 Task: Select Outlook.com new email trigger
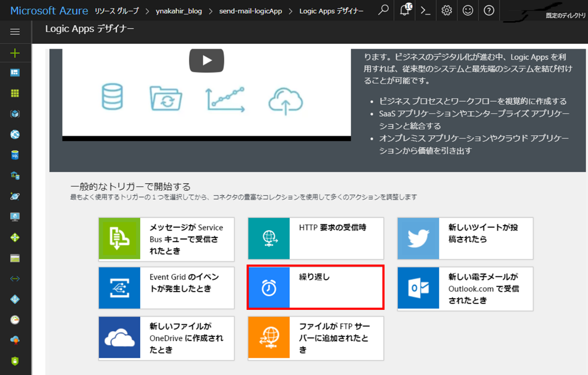tap(465, 289)
